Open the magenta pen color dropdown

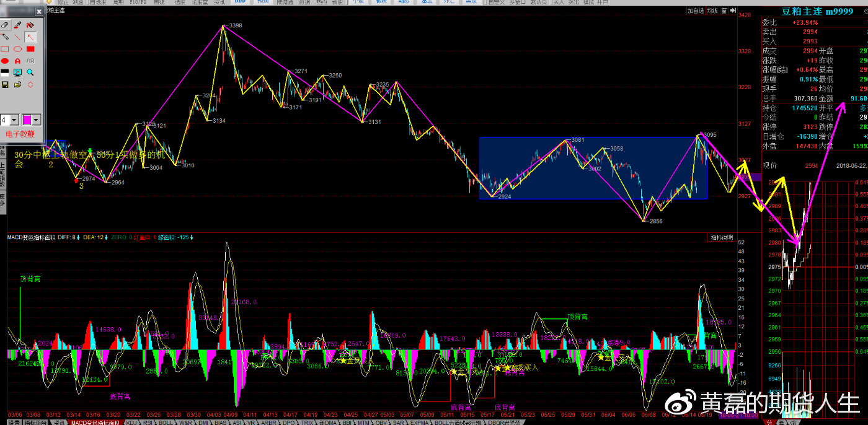pos(36,120)
